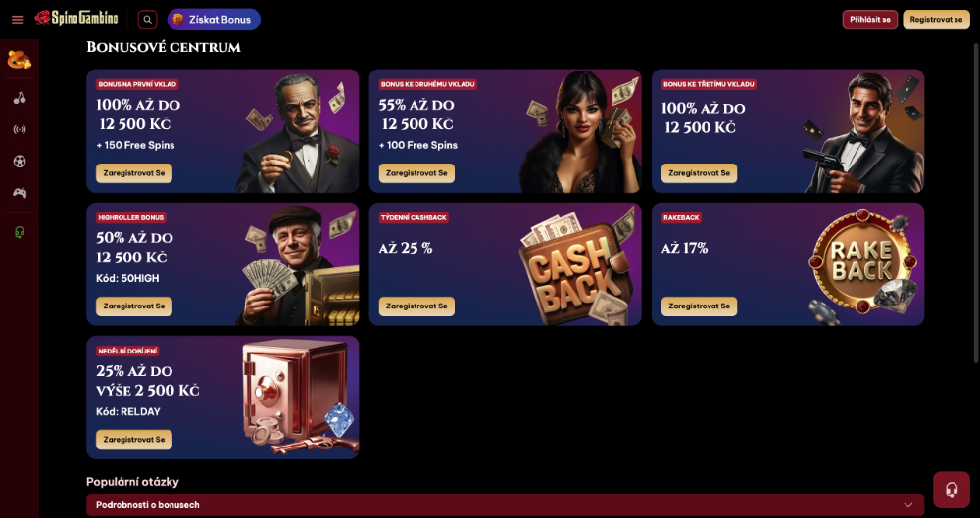
Task: Click Zaregistrovat Se on Rakeback card
Action: pyautogui.click(x=699, y=306)
